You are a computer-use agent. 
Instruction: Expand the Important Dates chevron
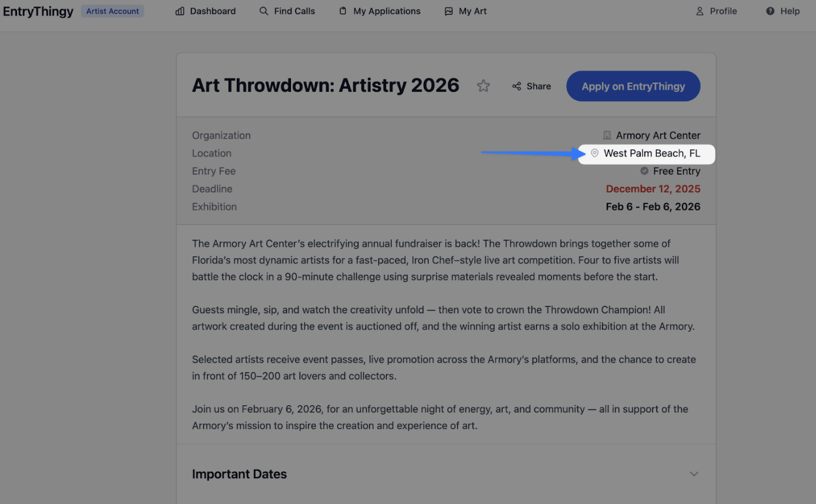[694, 474]
